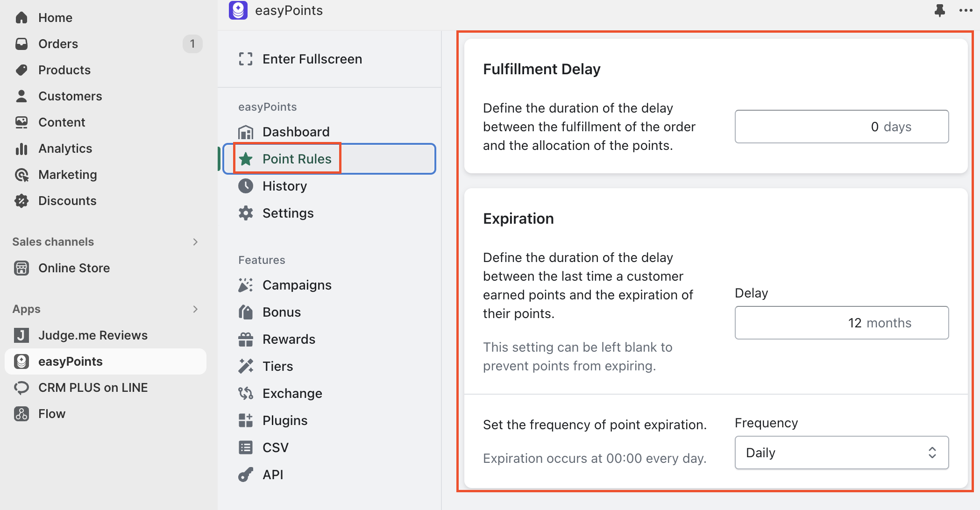Click the Campaigns confetti icon
This screenshot has width=980, height=510.
246,285
